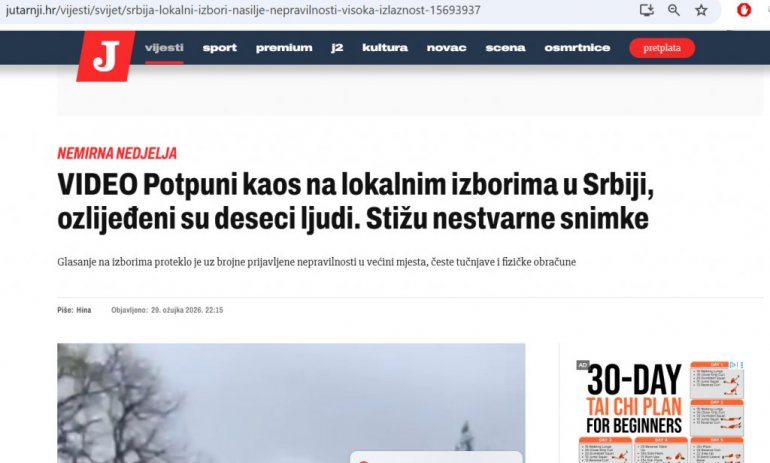Open author Hina link
The image size is (770, 463).
[x=83, y=310]
